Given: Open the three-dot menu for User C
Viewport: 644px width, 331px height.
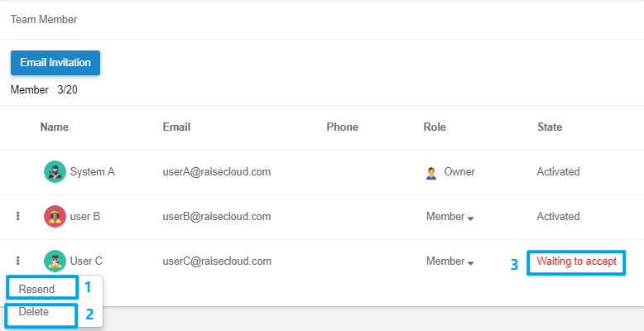Looking at the screenshot, I should pos(18,261).
